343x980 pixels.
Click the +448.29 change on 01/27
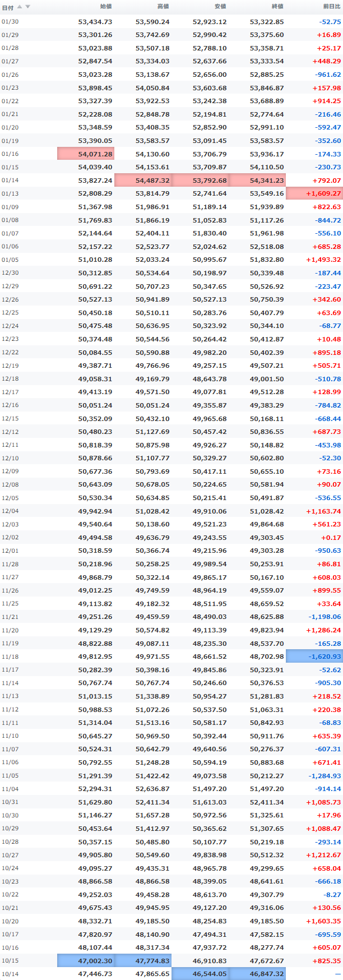[327, 61]
